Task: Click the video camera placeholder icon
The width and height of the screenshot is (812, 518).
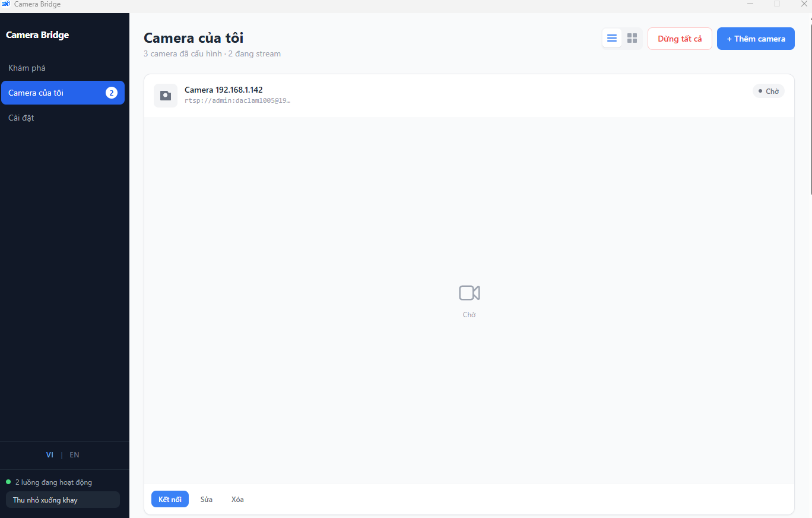Action: tap(470, 293)
